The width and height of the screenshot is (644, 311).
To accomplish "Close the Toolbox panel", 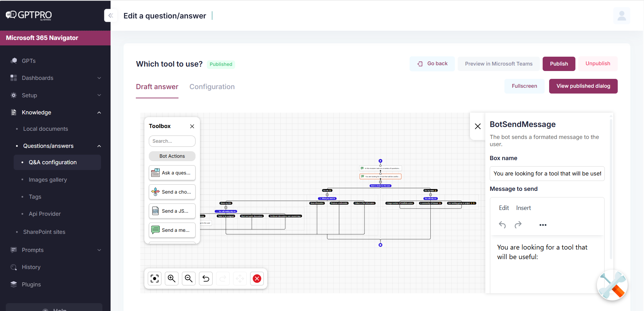I will [x=192, y=126].
